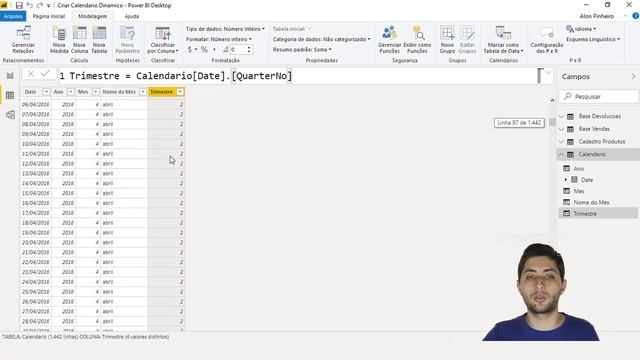Create a Nova Tabela

pos(99,40)
